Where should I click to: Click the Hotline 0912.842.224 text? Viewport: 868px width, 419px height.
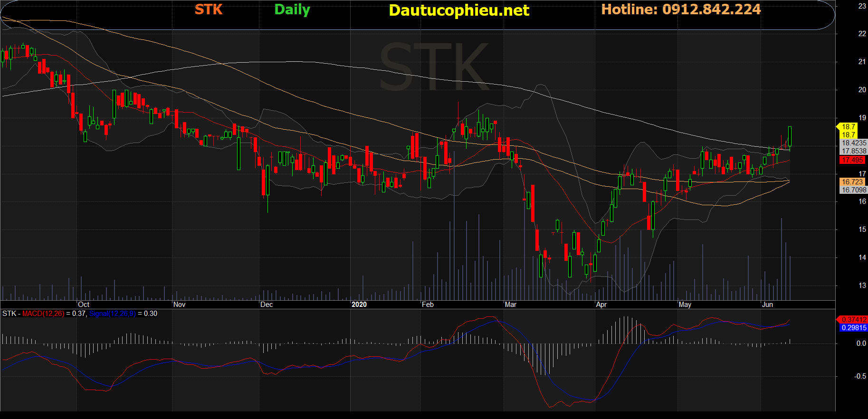[x=681, y=10]
